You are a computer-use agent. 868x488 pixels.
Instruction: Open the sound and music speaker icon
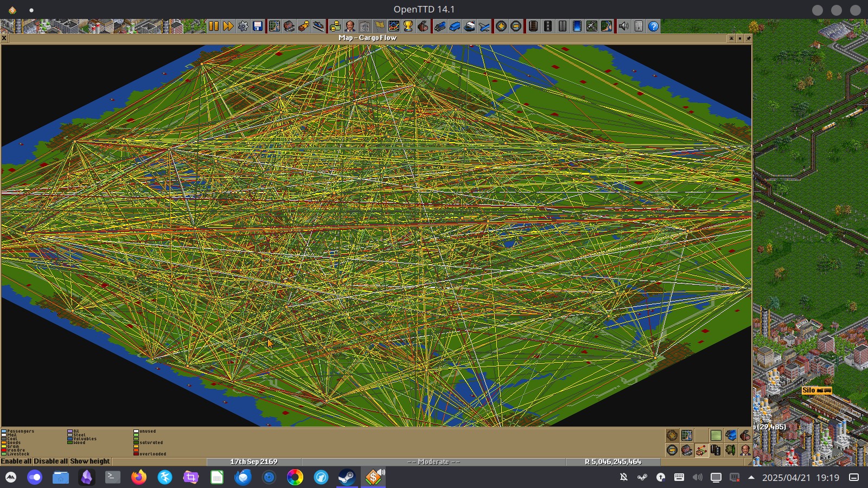pos(624,26)
